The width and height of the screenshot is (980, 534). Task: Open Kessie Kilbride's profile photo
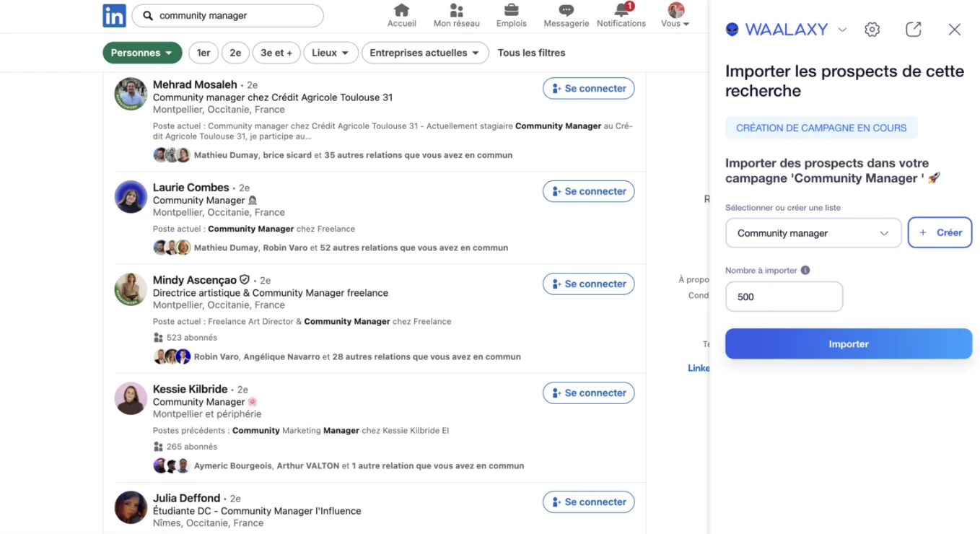[131, 398]
